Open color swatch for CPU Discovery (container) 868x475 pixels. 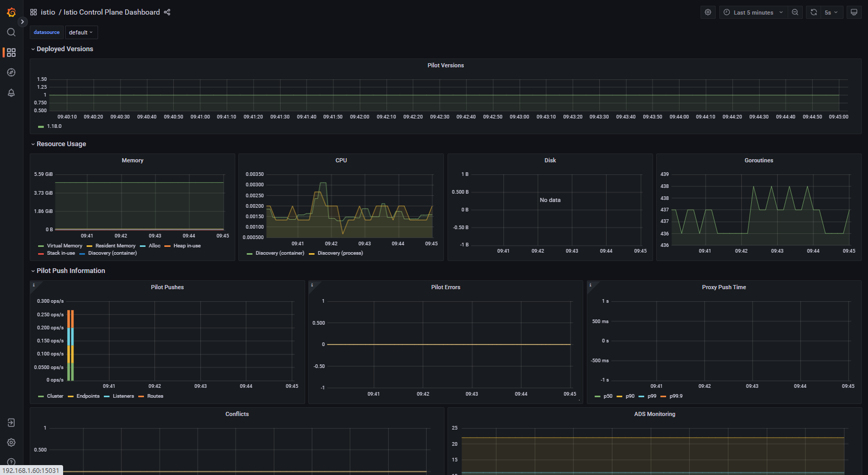pyautogui.click(x=249, y=254)
